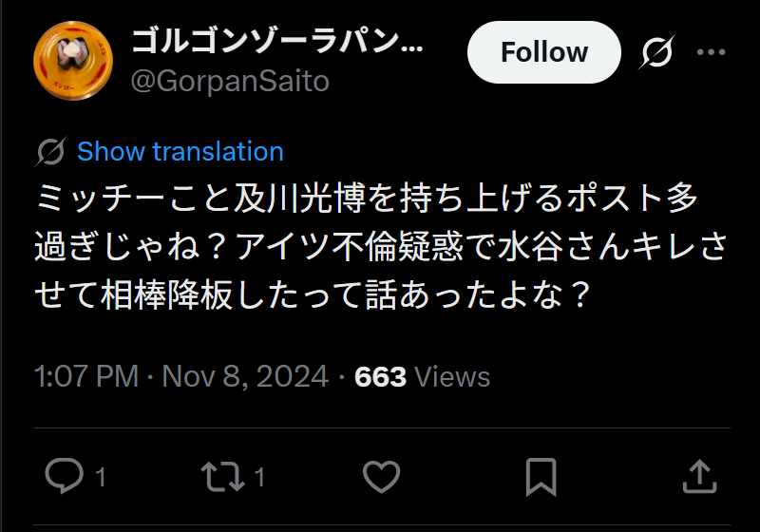
Task: Repost this post using the arrows icon
Action: (222, 475)
